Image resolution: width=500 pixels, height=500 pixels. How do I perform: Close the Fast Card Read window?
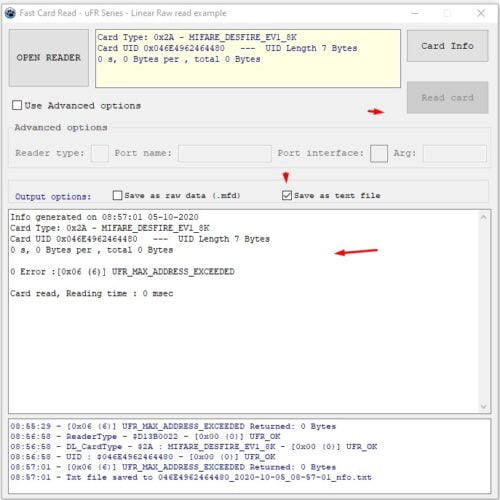coord(481,13)
